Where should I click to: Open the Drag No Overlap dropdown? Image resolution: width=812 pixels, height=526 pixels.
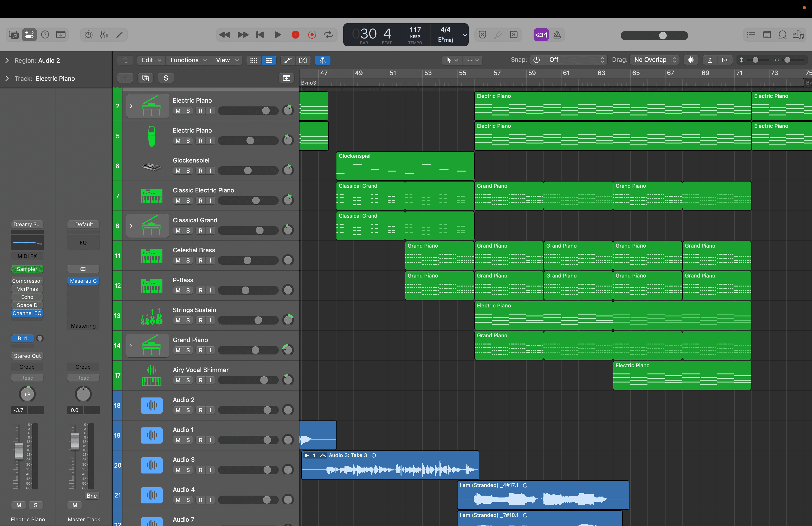click(x=654, y=60)
